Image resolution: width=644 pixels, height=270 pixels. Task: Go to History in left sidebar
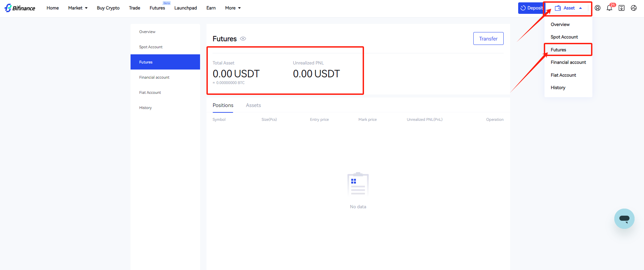pos(145,108)
